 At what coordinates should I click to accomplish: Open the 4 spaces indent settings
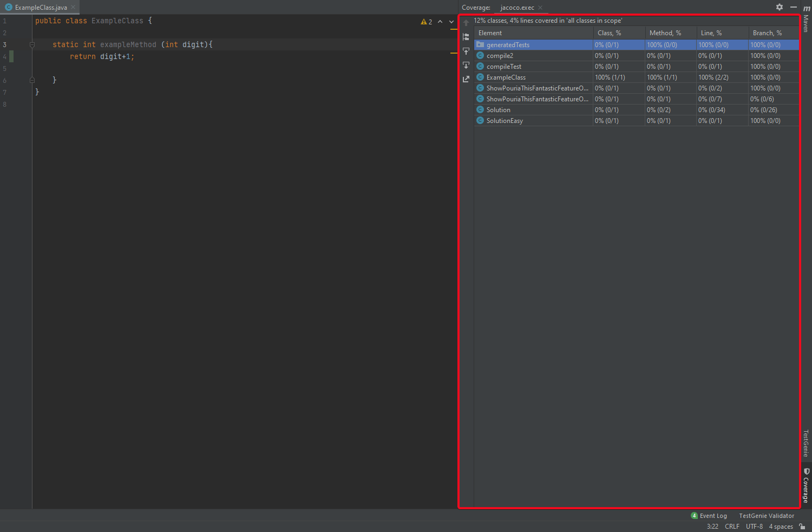[x=781, y=527]
